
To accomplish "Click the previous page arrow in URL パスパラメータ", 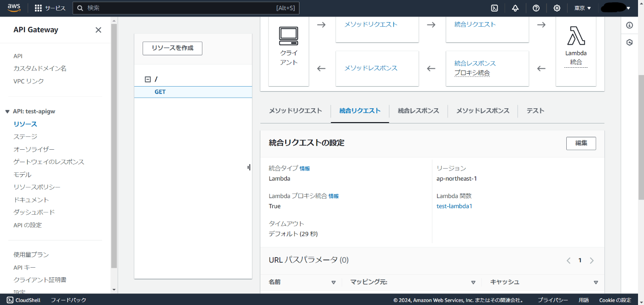I will pos(569,261).
